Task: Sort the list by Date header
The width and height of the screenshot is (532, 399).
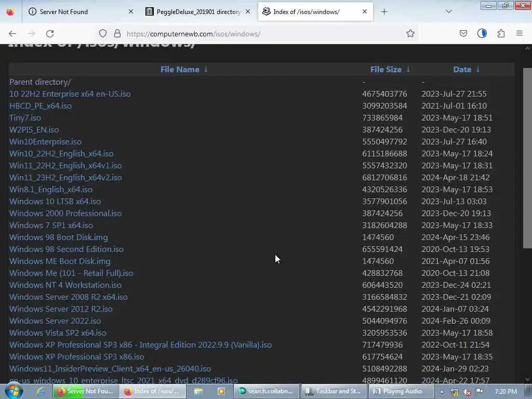Action: coord(462,70)
